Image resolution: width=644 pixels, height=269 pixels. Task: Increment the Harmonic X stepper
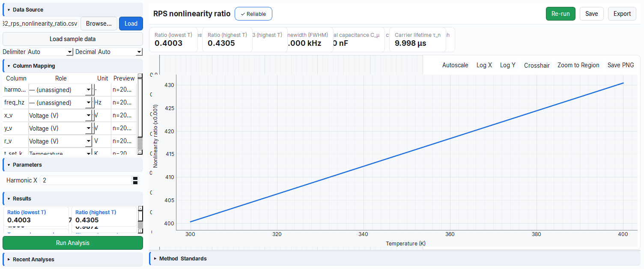coord(135,178)
